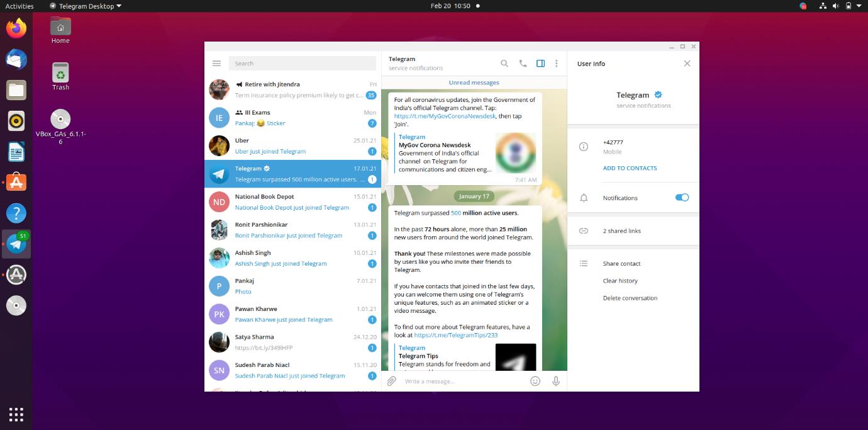Click the MyGov Corona Newsdesk preview image
868x430 pixels.
[x=516, y=153]
